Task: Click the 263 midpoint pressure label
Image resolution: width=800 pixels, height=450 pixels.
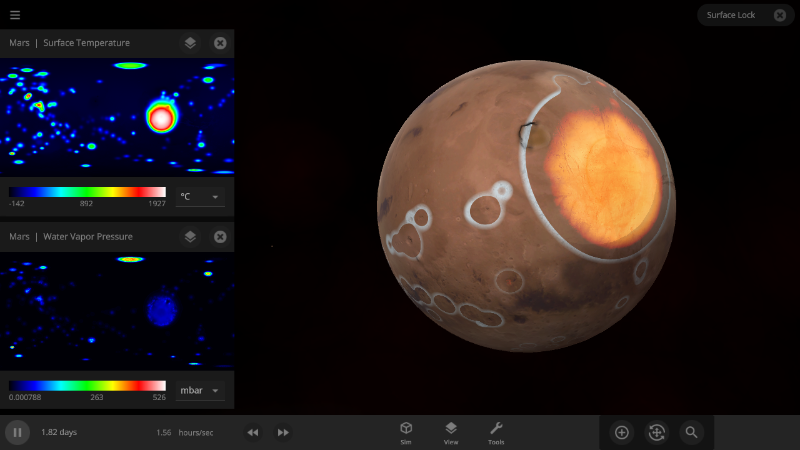Action: pyautogui.click(x=97, y=397)
